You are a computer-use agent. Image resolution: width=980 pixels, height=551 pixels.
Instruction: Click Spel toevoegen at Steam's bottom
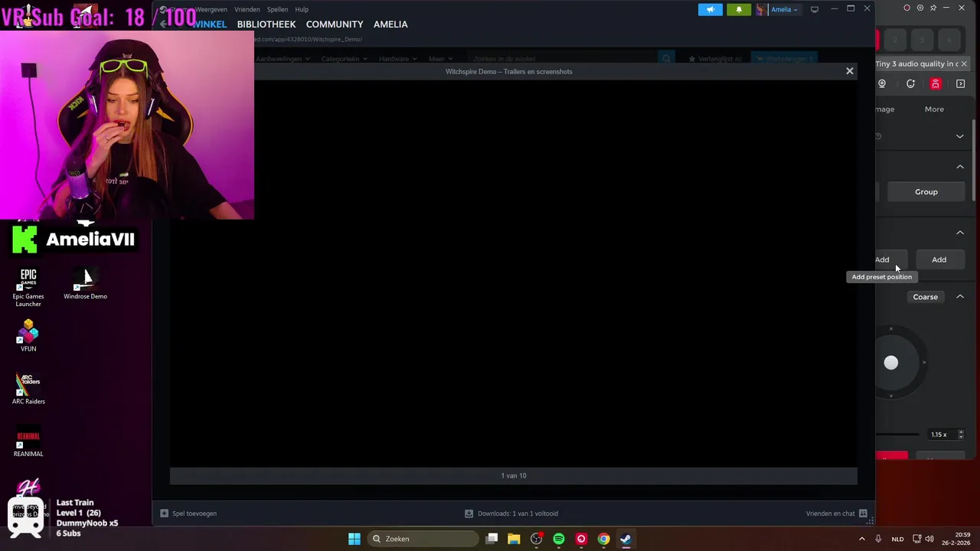click(x=188, y=514)
